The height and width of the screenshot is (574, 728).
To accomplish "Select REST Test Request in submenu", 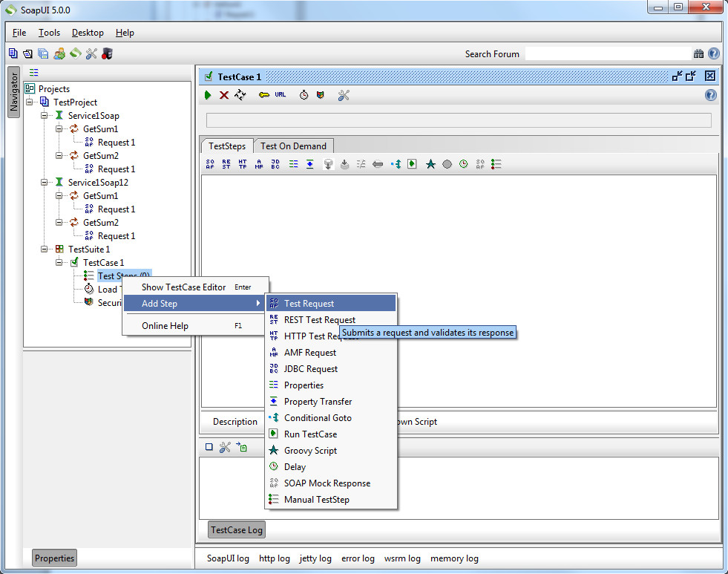I will (x=331, y=320).
